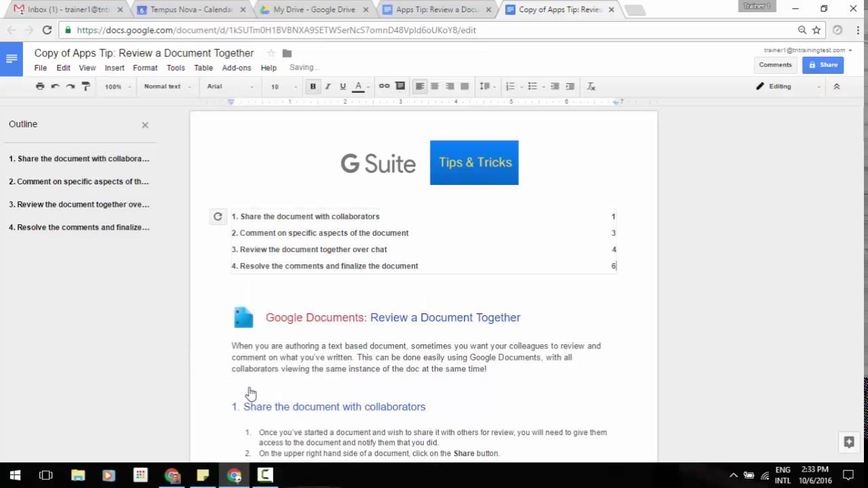Open the View menu
Screen dimensions: 868x488
(87, 68)
